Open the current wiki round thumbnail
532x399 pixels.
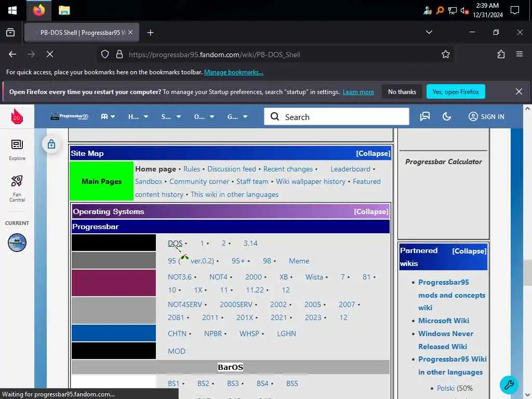[17, 243]
